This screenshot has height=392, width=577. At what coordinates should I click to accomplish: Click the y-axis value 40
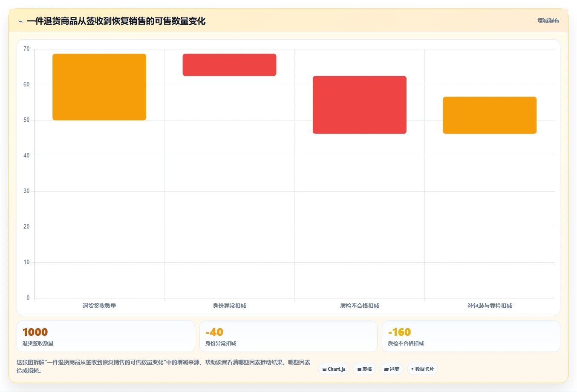(26, 156)
